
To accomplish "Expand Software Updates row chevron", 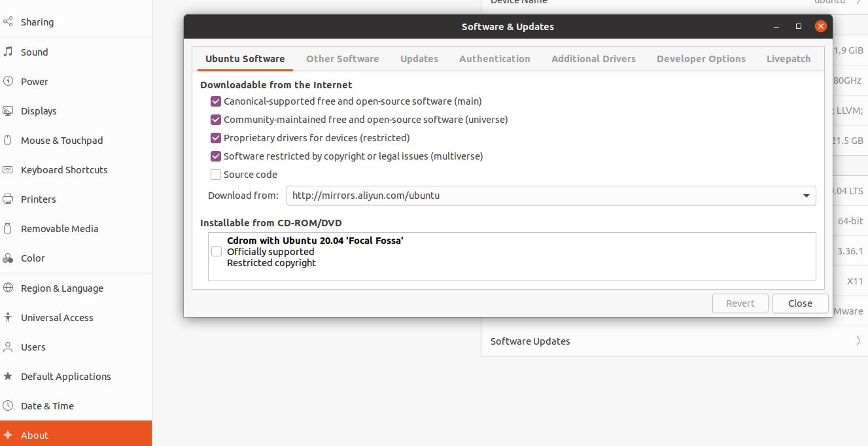I will click(x=858, y=341).
